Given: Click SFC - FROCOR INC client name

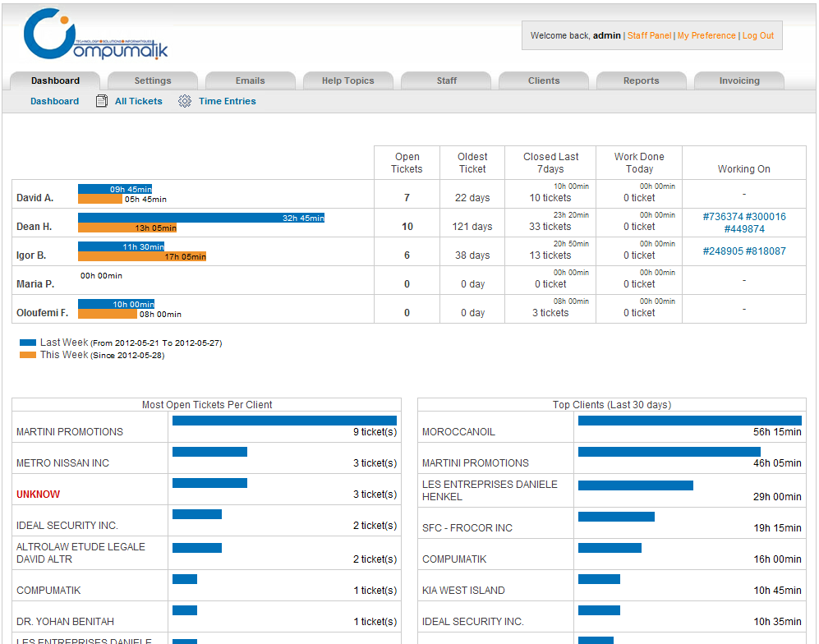Looking at the screenshot, I should [467, 528].
